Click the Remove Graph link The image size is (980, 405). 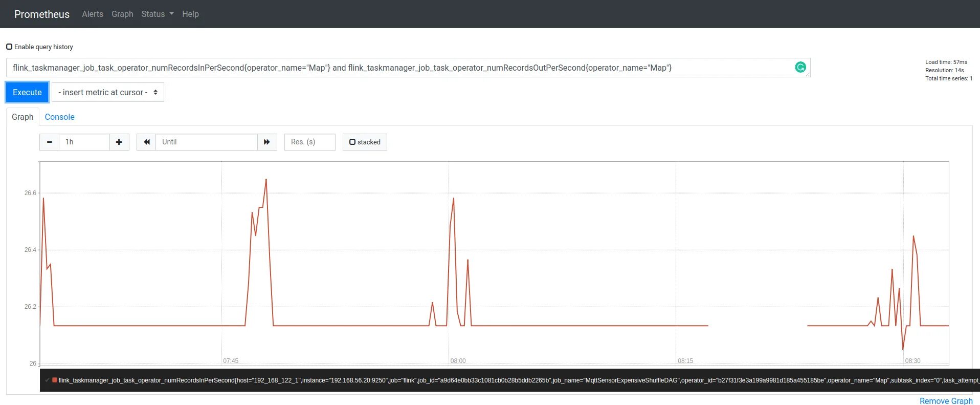[x=946, y=400]
